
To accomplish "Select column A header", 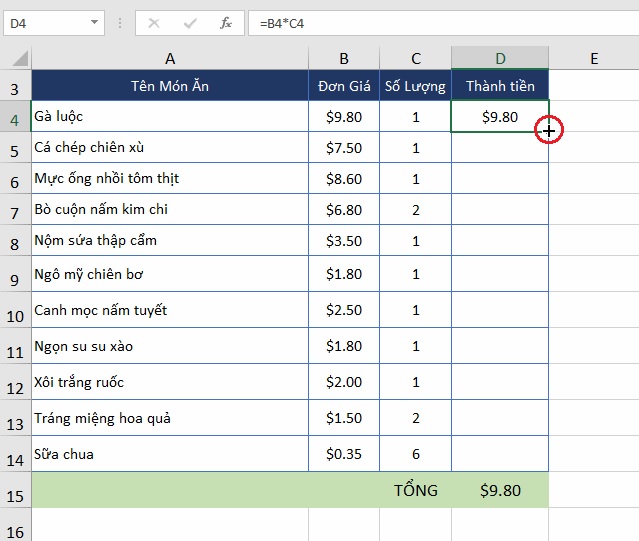I will 170,58.
